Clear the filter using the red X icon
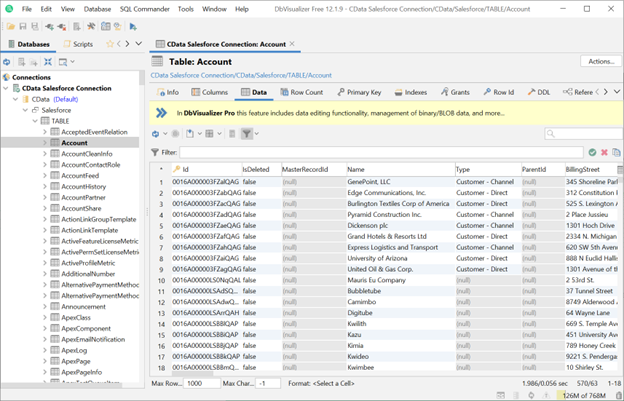Screen dimensions: 624x401 (x=604, y=152)
